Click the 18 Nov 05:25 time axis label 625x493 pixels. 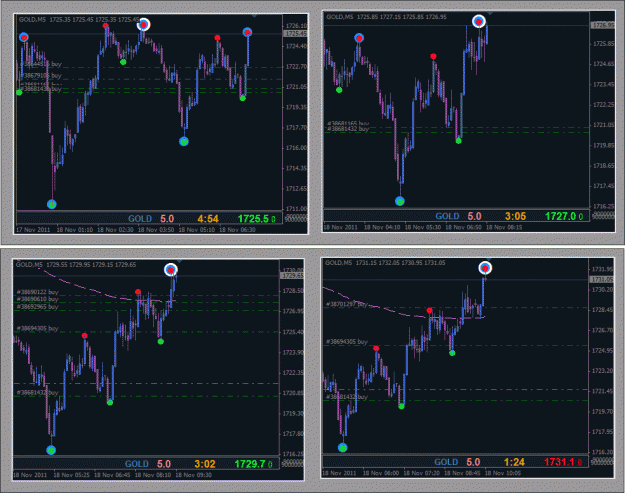(x=72, y=475)
